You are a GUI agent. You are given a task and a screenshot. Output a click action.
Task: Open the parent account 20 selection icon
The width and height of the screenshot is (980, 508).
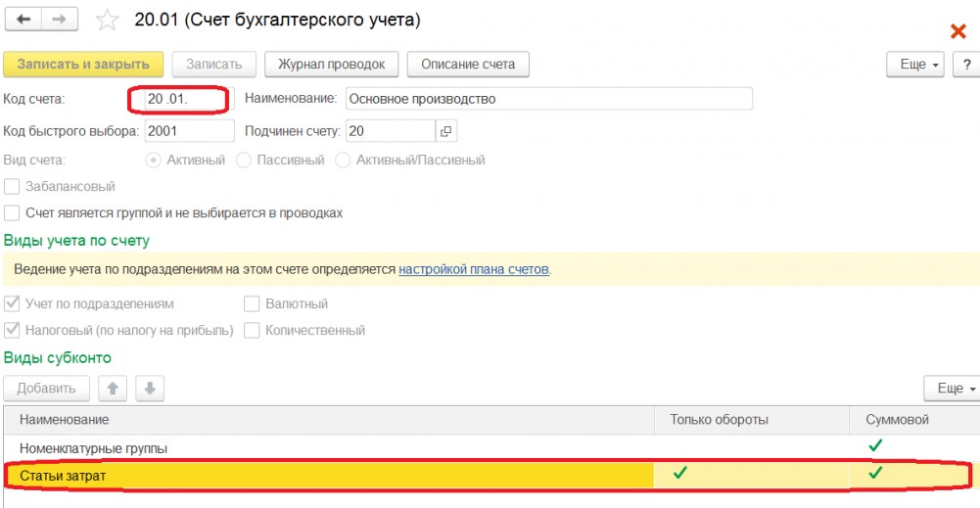(x=445, y=131)
